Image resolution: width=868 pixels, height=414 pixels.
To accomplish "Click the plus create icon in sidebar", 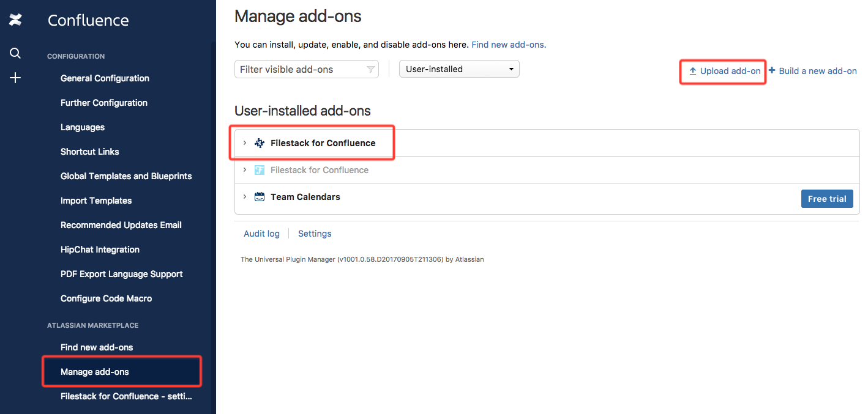I will [x=15, y=78].
